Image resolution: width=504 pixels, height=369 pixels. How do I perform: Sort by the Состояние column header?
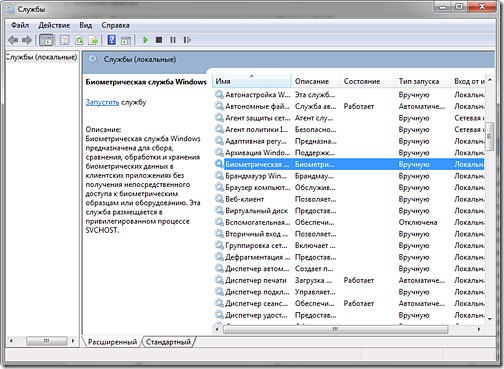coord(367,81)
